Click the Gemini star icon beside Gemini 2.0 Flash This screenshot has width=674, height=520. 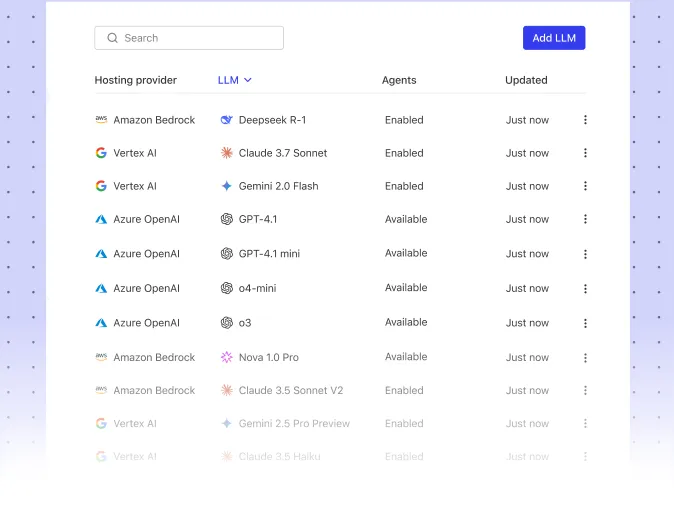coord(227,186)
